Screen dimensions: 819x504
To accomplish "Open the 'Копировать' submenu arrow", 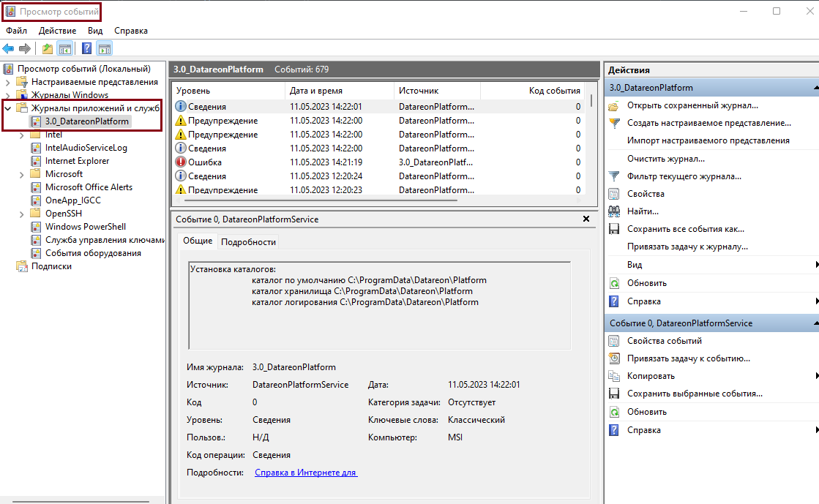I will pos(815,376).
